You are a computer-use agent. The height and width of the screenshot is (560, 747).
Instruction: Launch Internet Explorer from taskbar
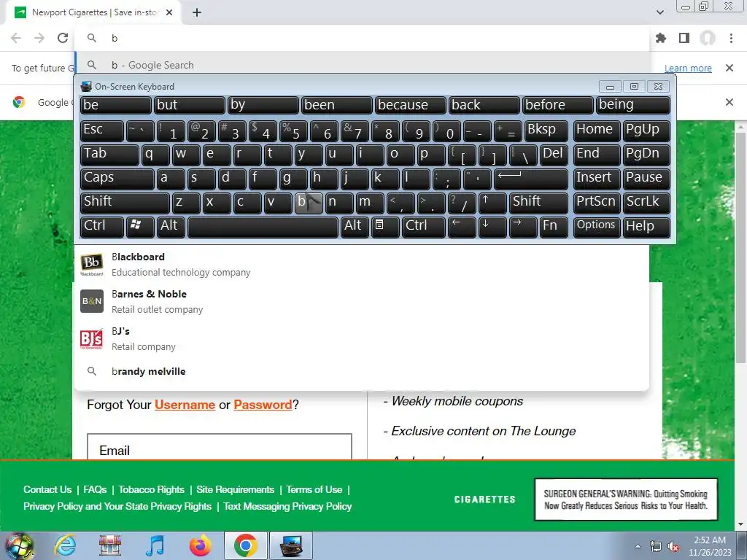pyautogui.click(x=65, y=545)
